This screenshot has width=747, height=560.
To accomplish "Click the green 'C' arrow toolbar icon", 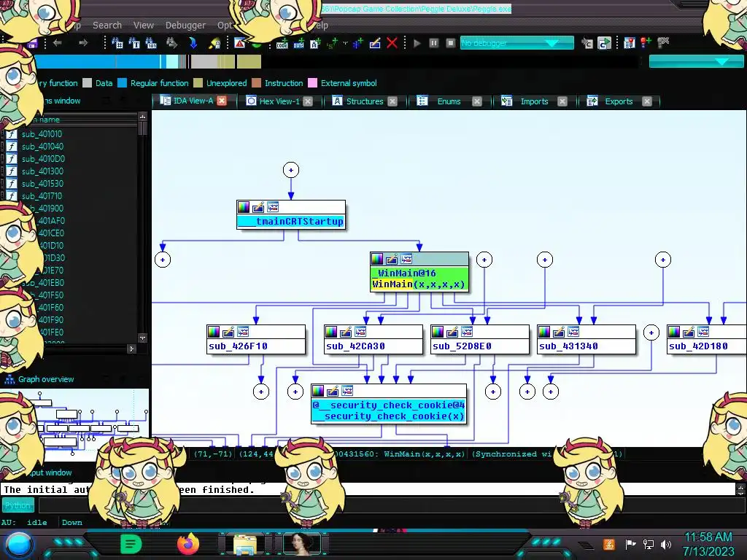I will tap(604, 43).
